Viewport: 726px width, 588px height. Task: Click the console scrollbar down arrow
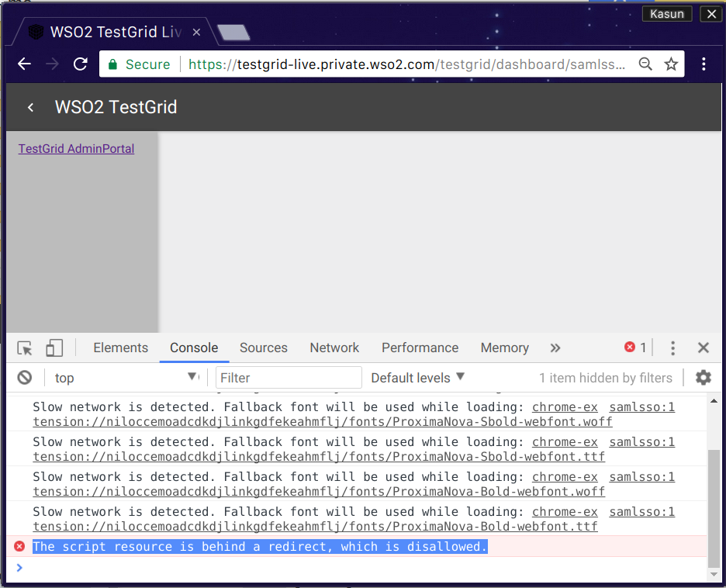pos(714,575)
